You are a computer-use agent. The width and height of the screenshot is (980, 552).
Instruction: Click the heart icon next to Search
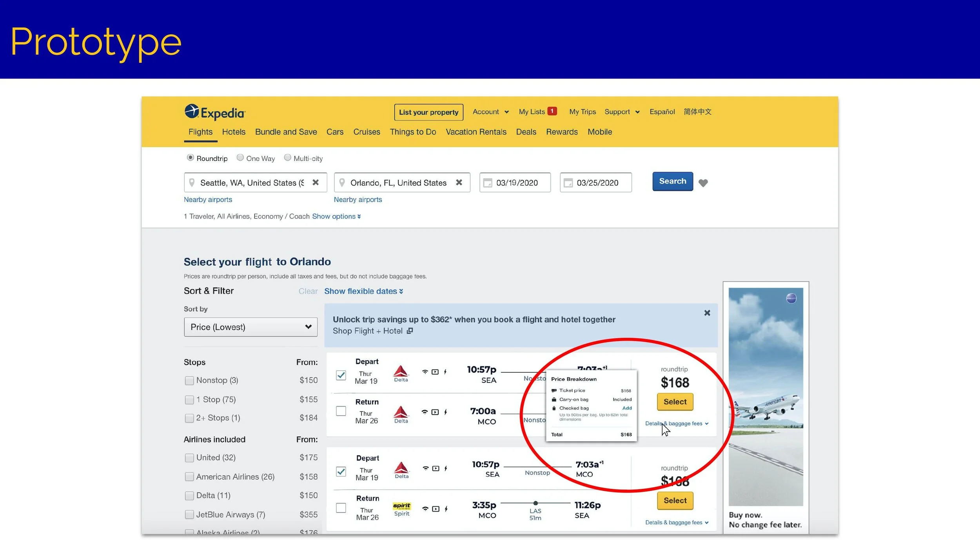coord(703,183)
